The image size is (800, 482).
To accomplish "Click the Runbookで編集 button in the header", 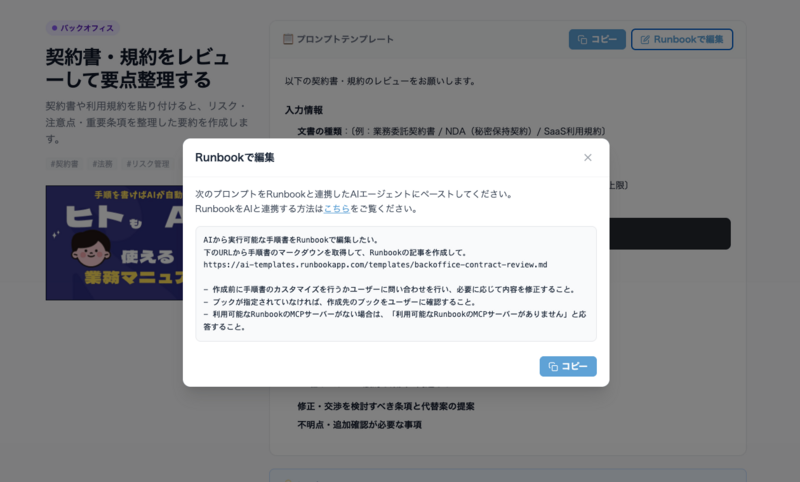I will [682, 39].
